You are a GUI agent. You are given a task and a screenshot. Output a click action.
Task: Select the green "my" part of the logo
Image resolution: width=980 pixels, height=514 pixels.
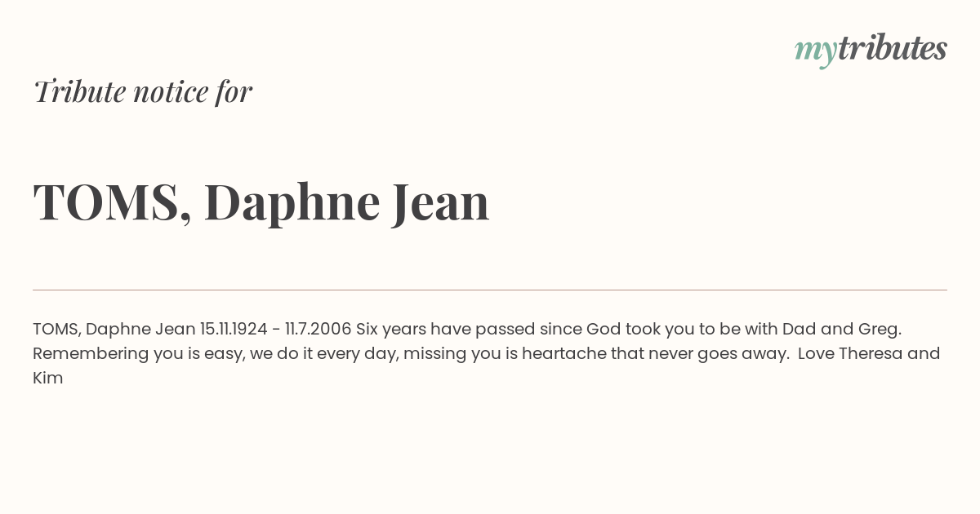click(816, 51)
